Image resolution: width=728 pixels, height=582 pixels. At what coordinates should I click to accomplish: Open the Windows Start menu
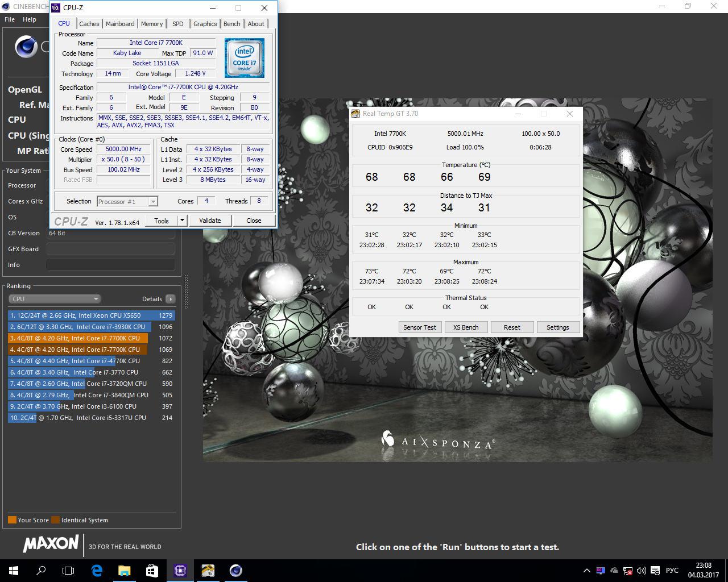coord(14,571)
